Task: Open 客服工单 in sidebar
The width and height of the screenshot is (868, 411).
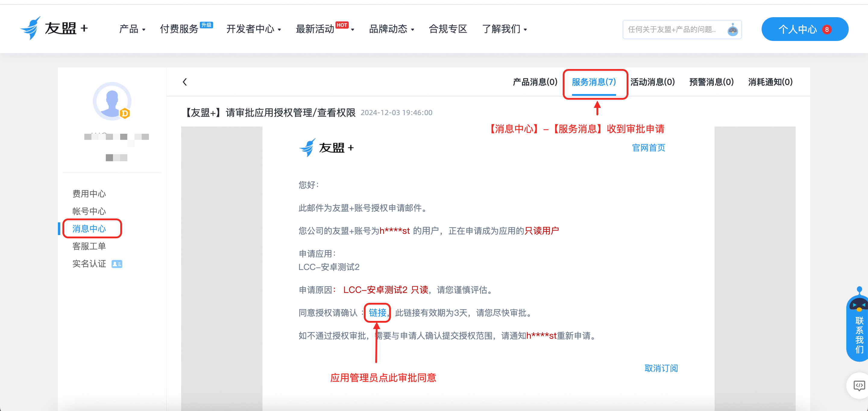Action: (89, 246)
